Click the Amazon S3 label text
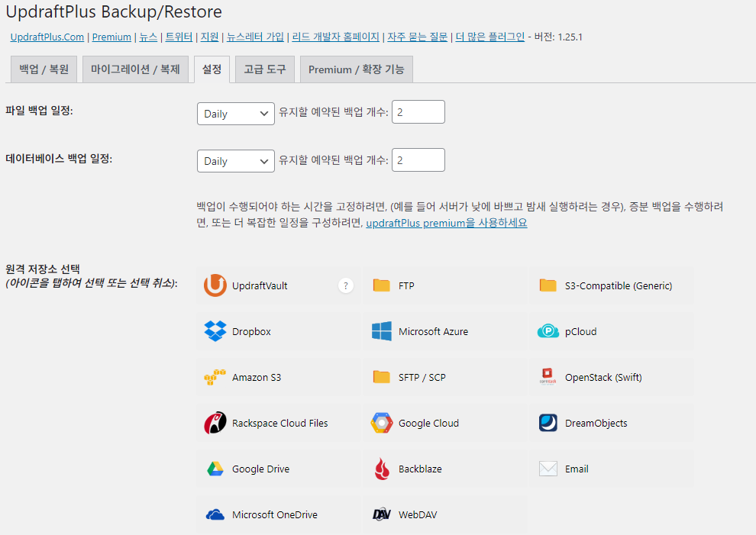Image resolution: width=756 pixels, height=535 pixels. [257, 377]
